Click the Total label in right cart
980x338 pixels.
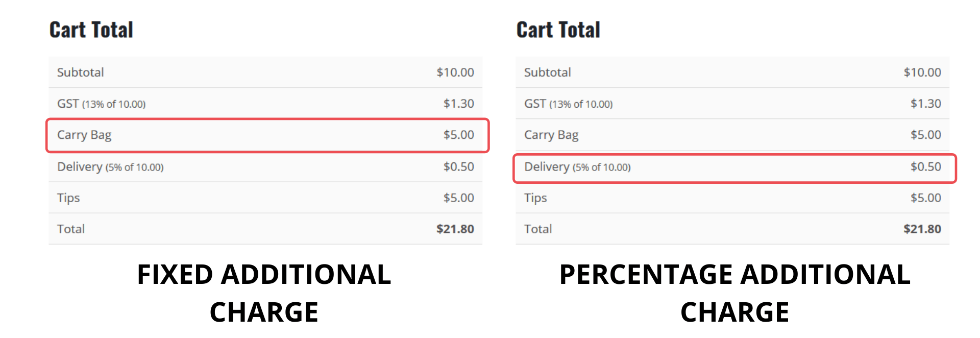click(538, 229)
